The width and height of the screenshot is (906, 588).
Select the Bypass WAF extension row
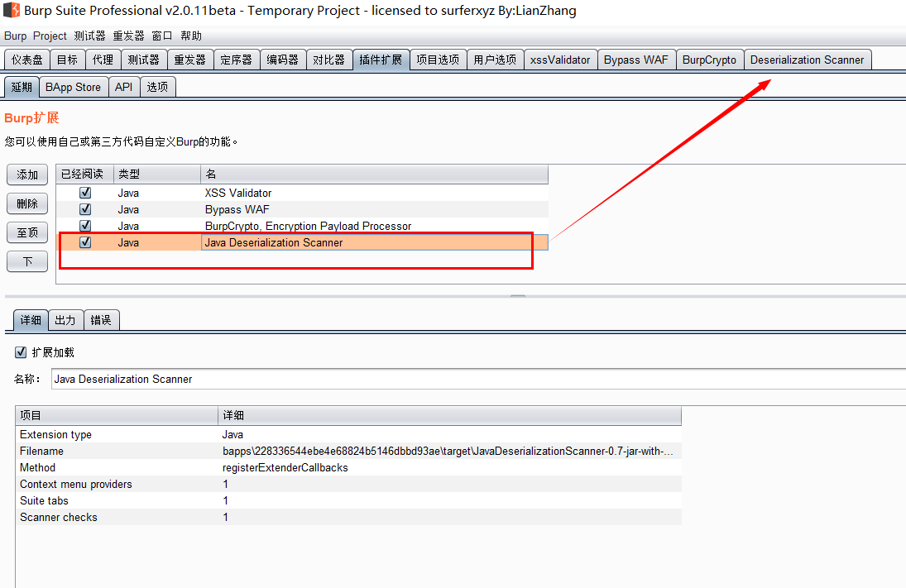pos(302,209)
